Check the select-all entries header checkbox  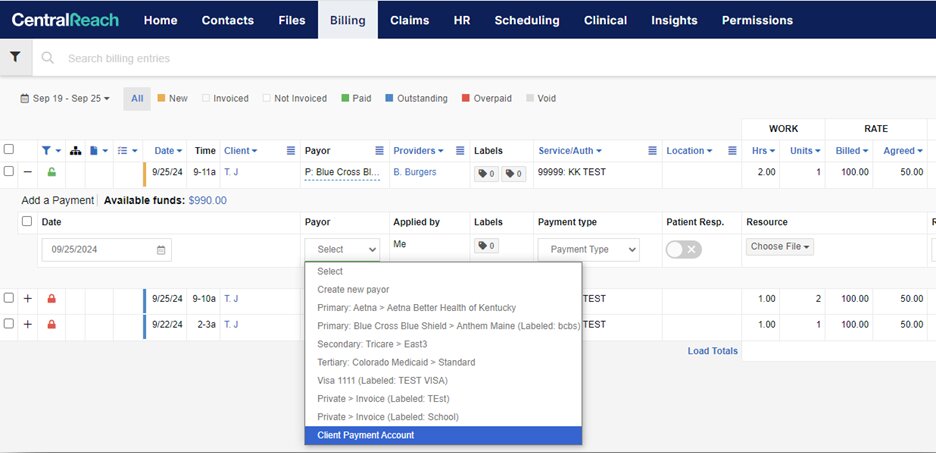(9, 149)
